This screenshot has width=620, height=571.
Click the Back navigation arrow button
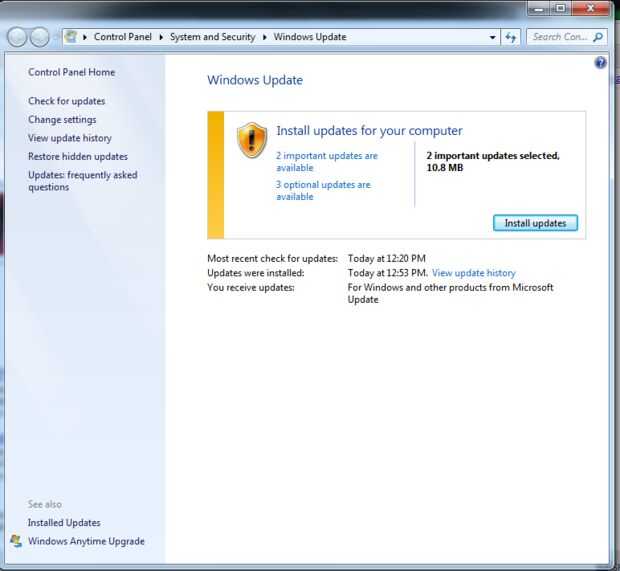pyautogui.click(x=17, y=37)
